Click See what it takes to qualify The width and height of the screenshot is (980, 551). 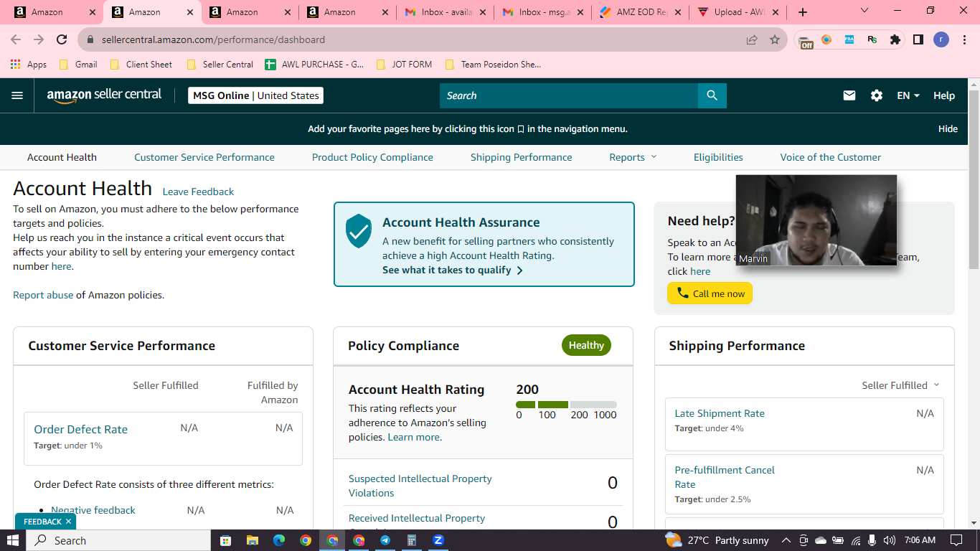pyautogui.click(x=453, y=270)
